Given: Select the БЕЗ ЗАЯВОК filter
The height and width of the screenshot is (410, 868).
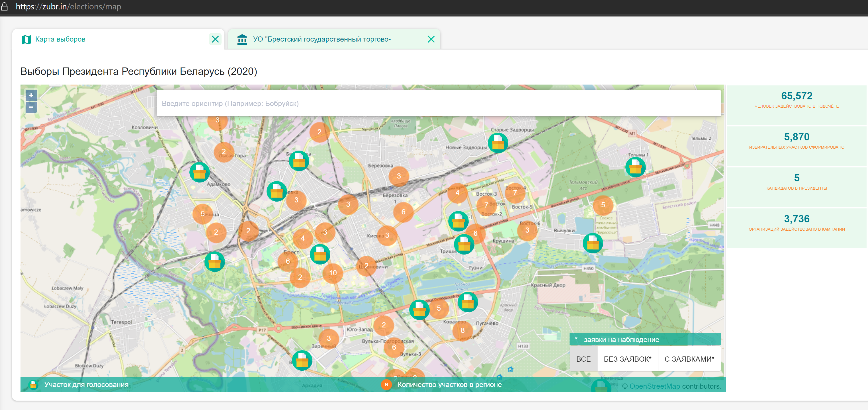Looking at the screenshot, I should (x=627, y=359).
